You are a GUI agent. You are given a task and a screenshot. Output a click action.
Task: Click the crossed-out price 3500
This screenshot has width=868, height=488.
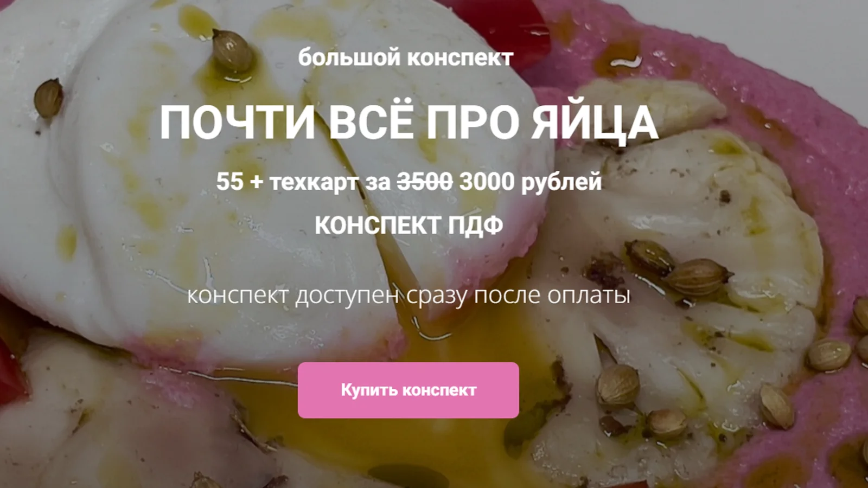(425, 182)
